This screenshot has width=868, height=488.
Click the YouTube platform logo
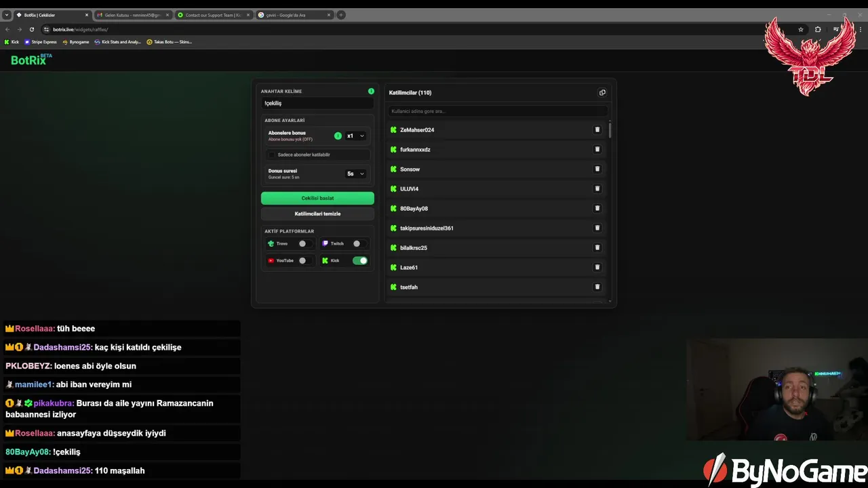tap(271, 260)
